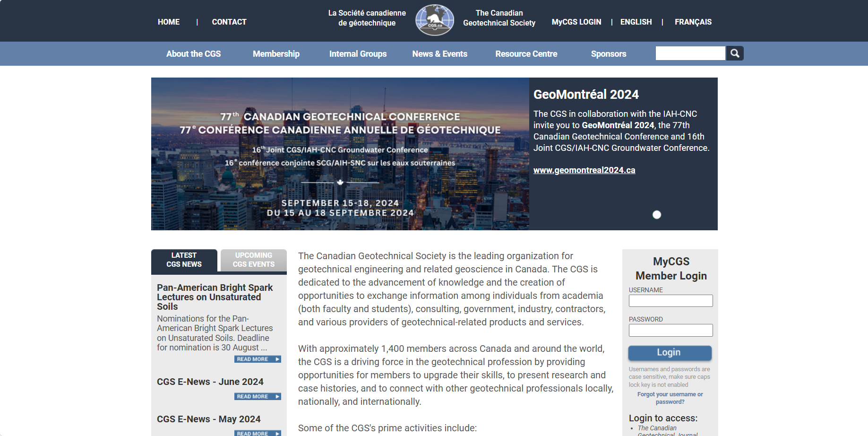Image resolution: width=868 pixels, height=436 pixels.
Task: Click Forgot your username or password link
Action: (x=670, y=398)
